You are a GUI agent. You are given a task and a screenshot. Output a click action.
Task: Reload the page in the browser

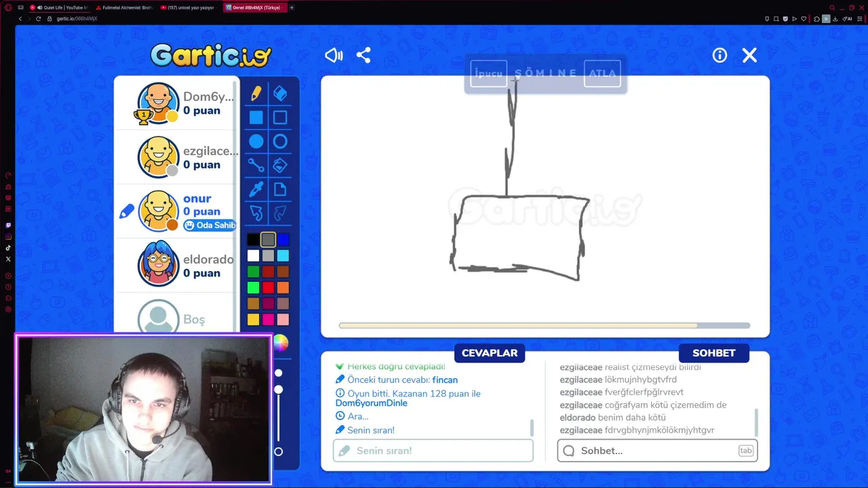tap(39, 18)
